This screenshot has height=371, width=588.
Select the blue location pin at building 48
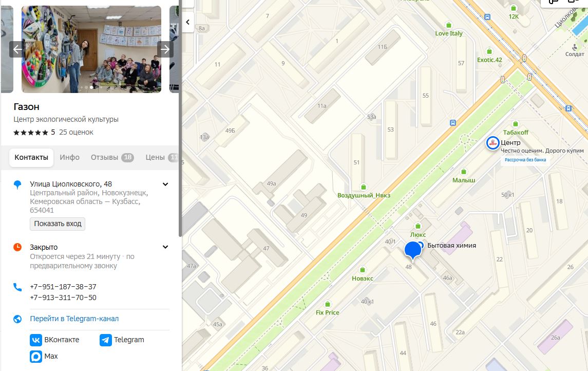tap(412, 251)
